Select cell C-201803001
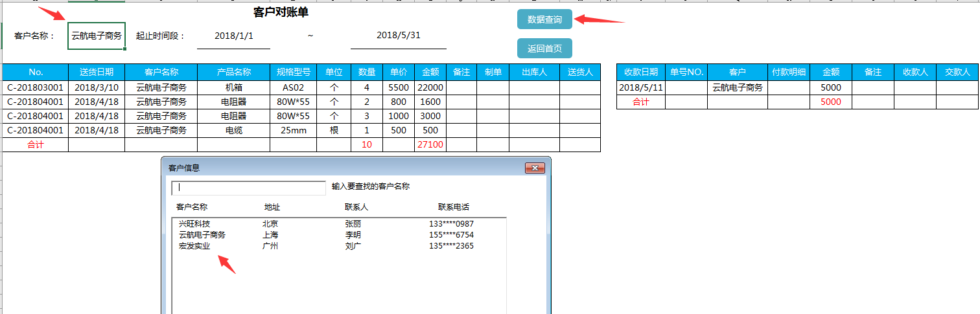This screenshot has width=980, height=314. click(36, 87)
